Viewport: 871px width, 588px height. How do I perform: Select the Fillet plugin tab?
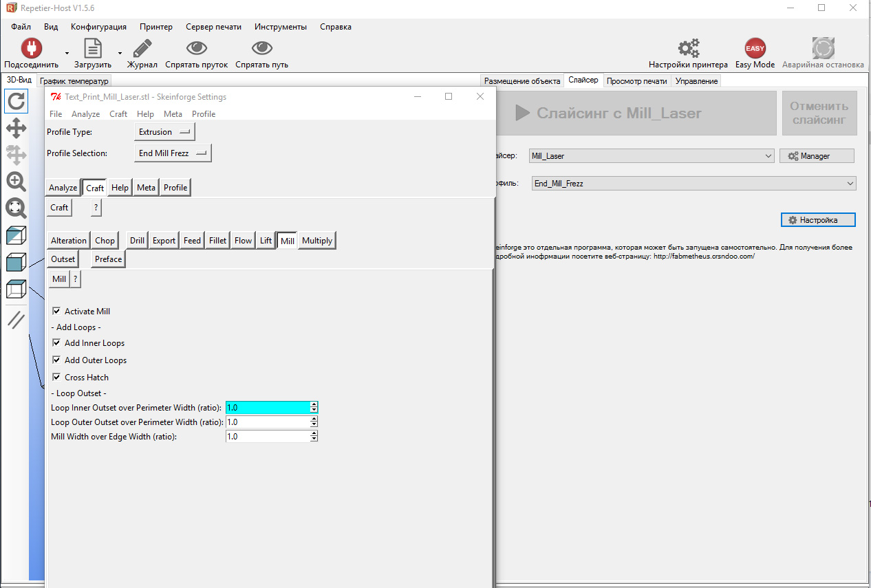[218, 241]
